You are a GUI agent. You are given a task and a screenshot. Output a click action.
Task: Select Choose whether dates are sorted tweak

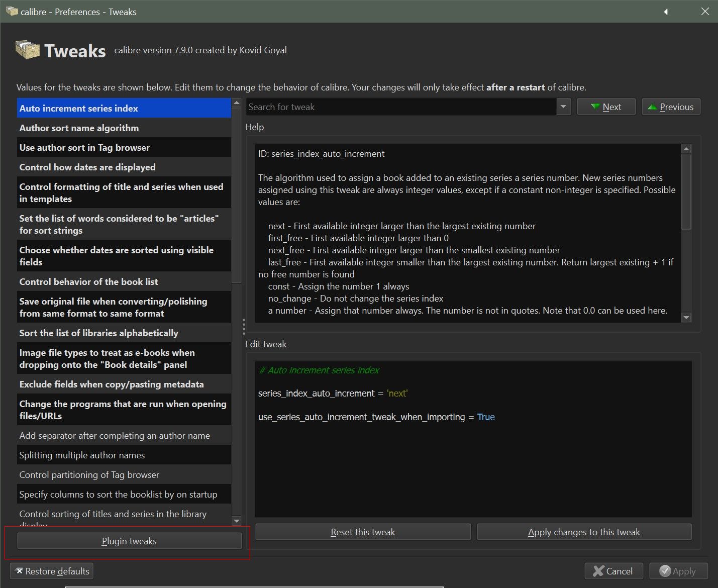tap(124, 256)
